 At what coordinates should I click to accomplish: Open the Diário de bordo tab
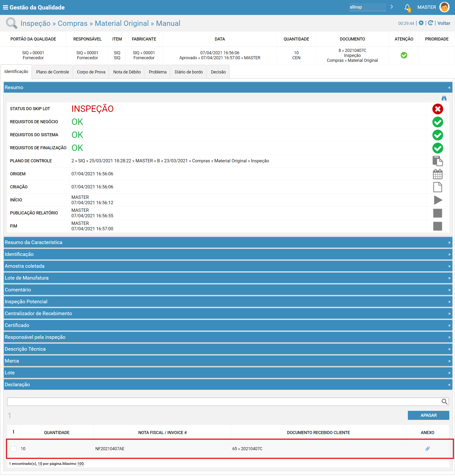pyautogui.click(x=189, y=72)
